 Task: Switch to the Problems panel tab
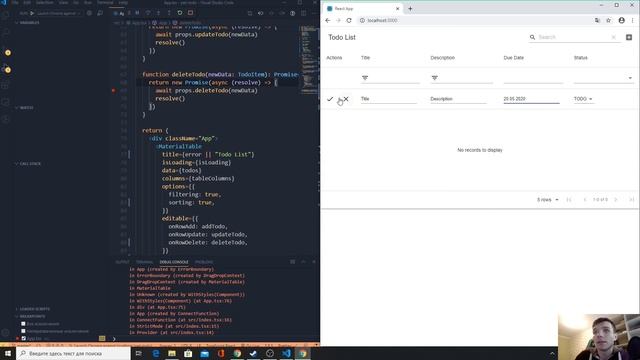(x=204, y=262)
